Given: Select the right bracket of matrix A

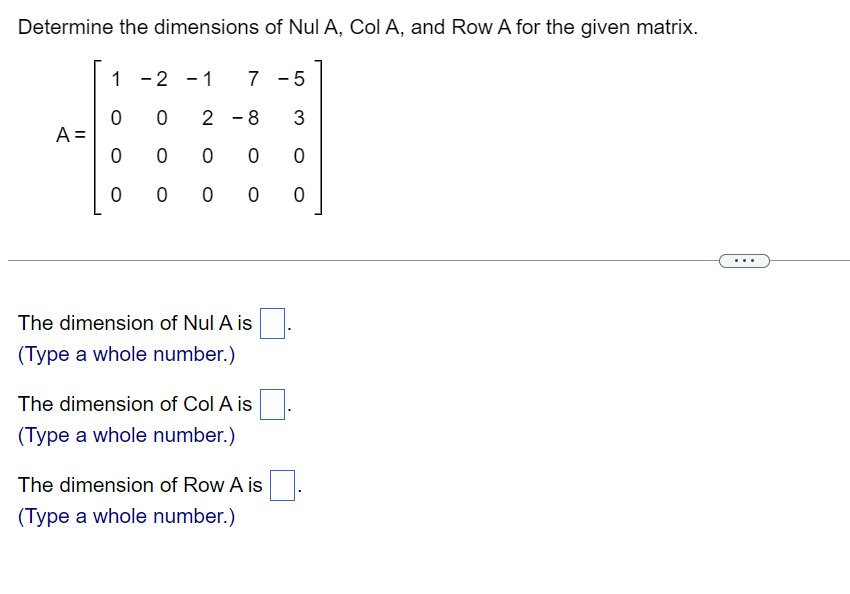Looking at the screenshot, I should coord(319,137).
